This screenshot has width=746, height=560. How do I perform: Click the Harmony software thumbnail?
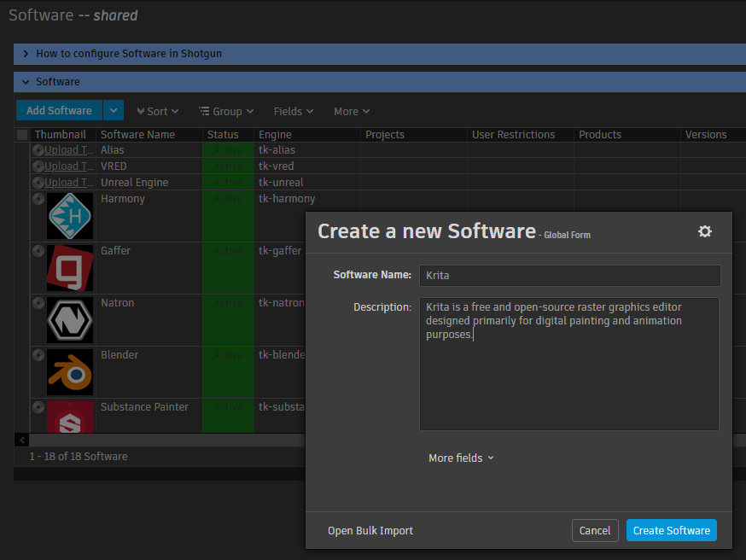(70, 216)
